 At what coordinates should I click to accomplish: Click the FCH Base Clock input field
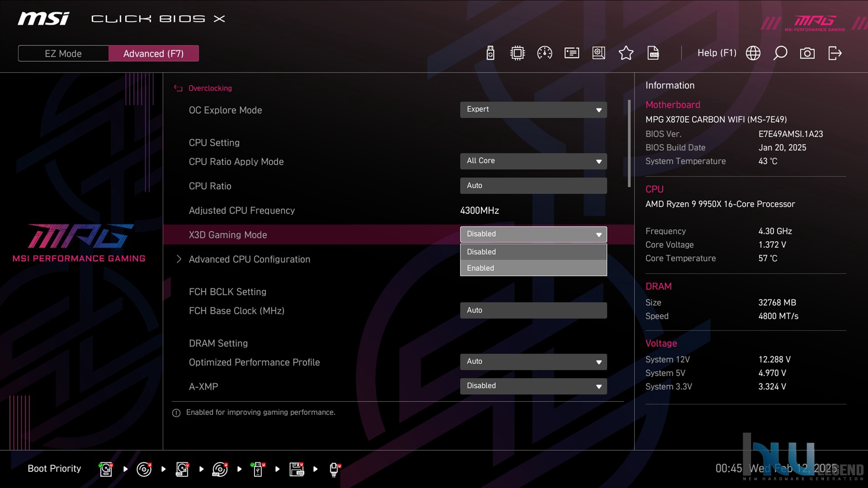click(533, 310)
